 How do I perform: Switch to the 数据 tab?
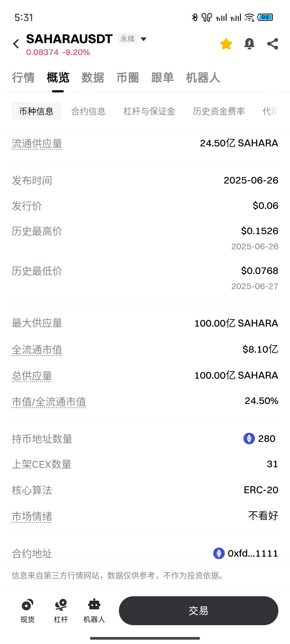coord(93,77)
